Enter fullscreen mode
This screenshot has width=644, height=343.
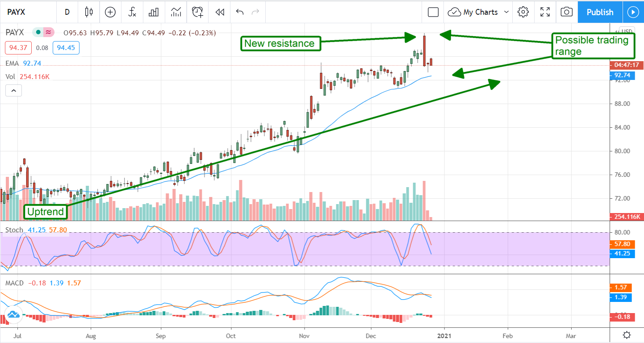click(545, 12)
